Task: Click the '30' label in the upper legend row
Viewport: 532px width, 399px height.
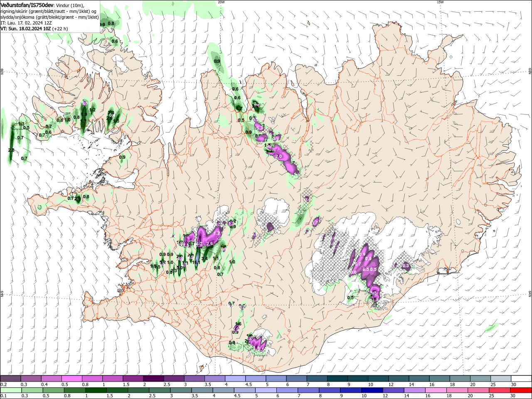Action: 513,384
